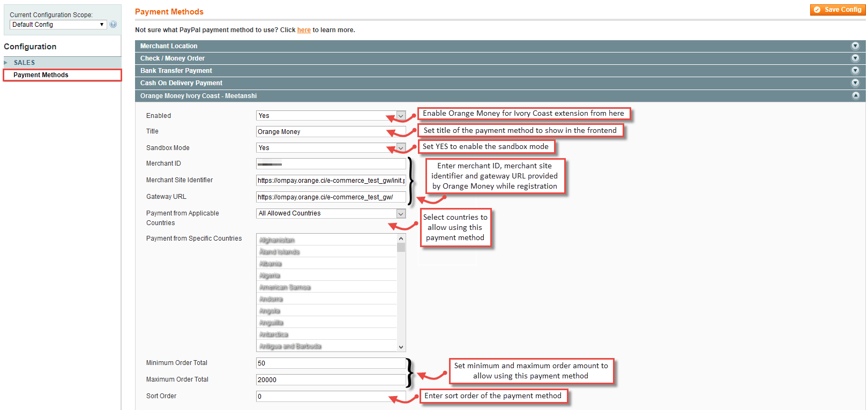Image resolution: width=868 pixels, height=410 pixels.
Task: Click the Orange Money collapse arrow icon
Action: pyautogui.click(x=855, y=95)
